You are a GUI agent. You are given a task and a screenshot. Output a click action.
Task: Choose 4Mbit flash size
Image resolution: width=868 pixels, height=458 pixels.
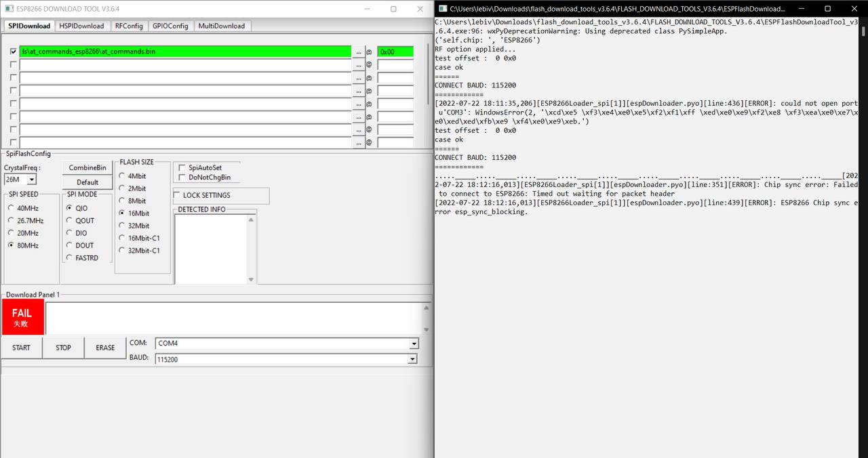(x=132, y=176)
